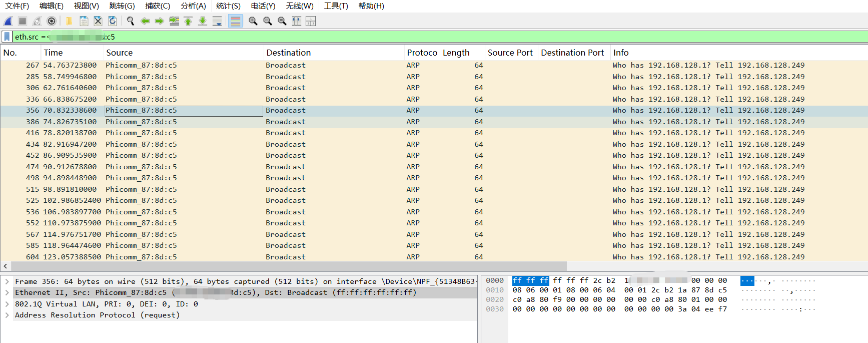Viewport: 868px width, 343px height.
Task: Go to the first packet arrow icon
Action: (x=188, y=21)
